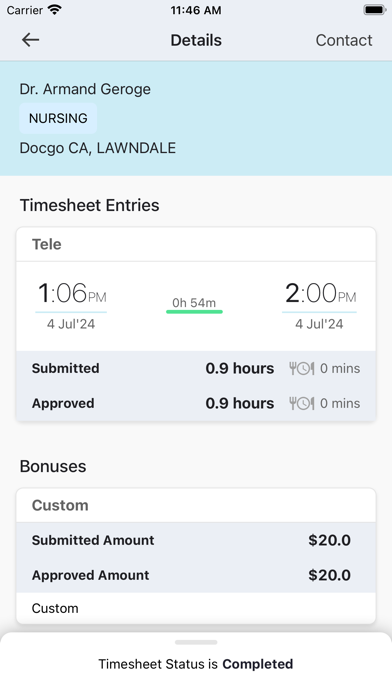Screen dimensions: 392x696
Task: Tap the back arrow icon
Action: click(31, 40)
